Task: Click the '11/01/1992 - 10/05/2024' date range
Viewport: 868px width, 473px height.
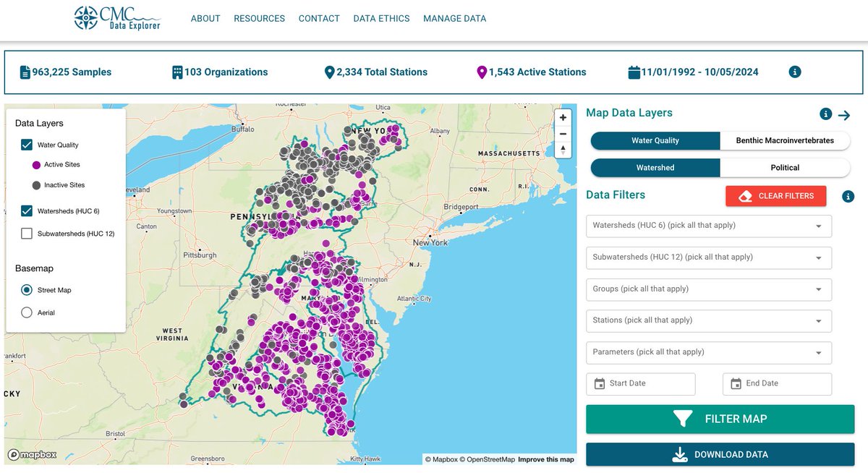Action: (700, 72)
